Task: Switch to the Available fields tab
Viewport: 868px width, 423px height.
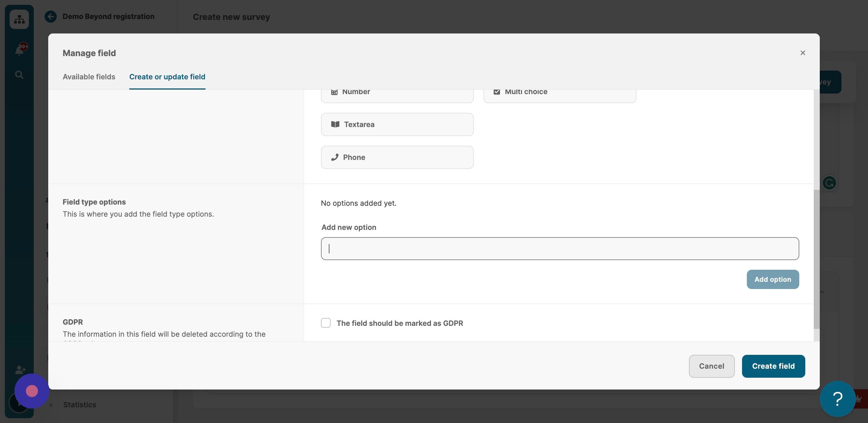Action: click(89, 77)
